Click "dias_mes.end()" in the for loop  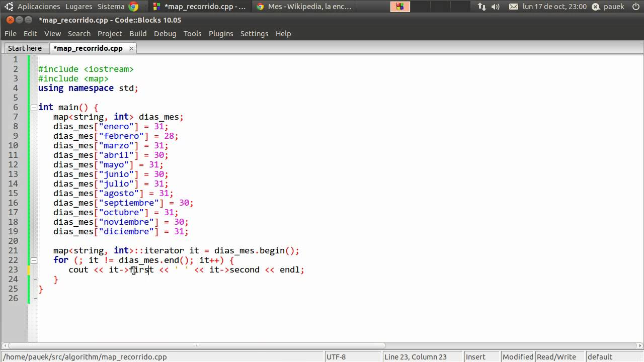pos(154,260)
